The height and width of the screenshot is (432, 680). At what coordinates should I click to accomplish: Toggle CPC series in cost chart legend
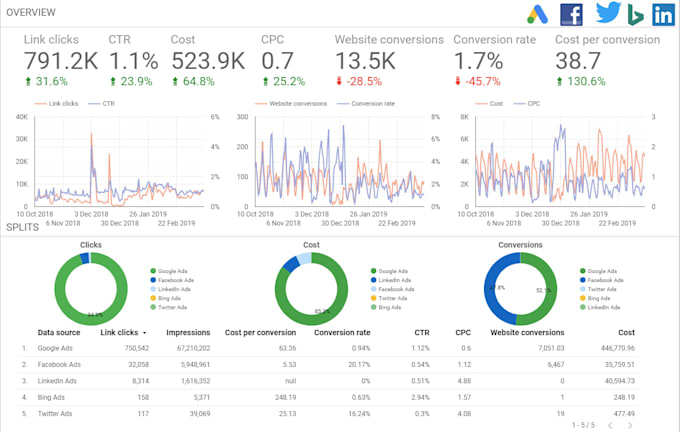(527, 104)
